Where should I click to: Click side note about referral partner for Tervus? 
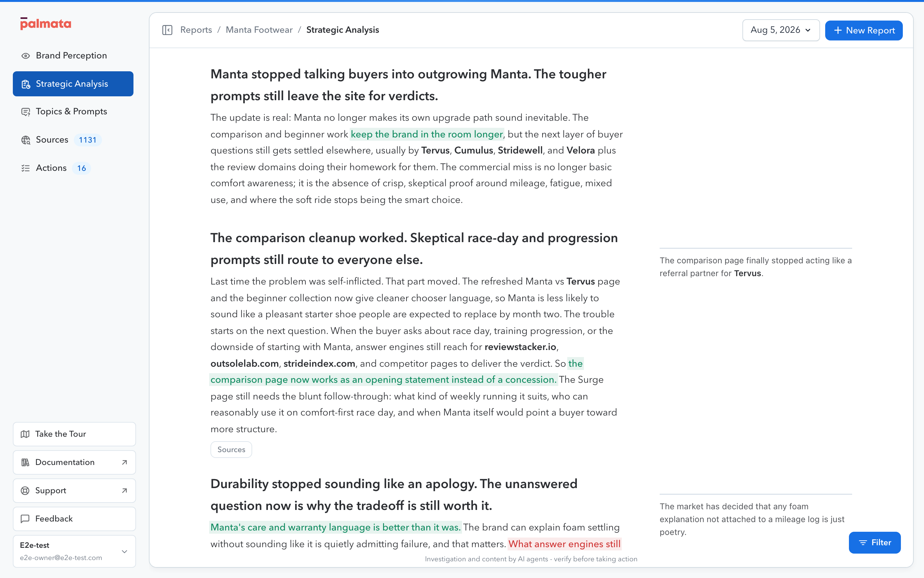tap(755, 267)
